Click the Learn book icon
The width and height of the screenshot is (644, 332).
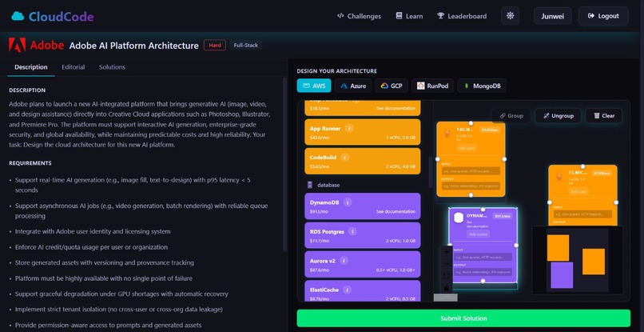coord(399,16)
